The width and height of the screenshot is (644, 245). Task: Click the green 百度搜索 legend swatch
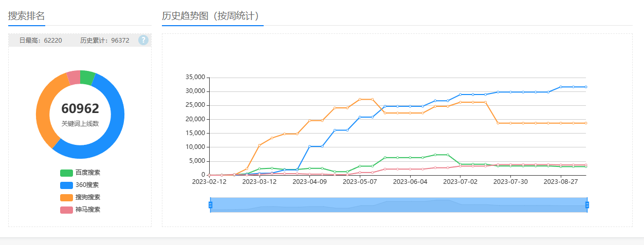pos(66,173)
